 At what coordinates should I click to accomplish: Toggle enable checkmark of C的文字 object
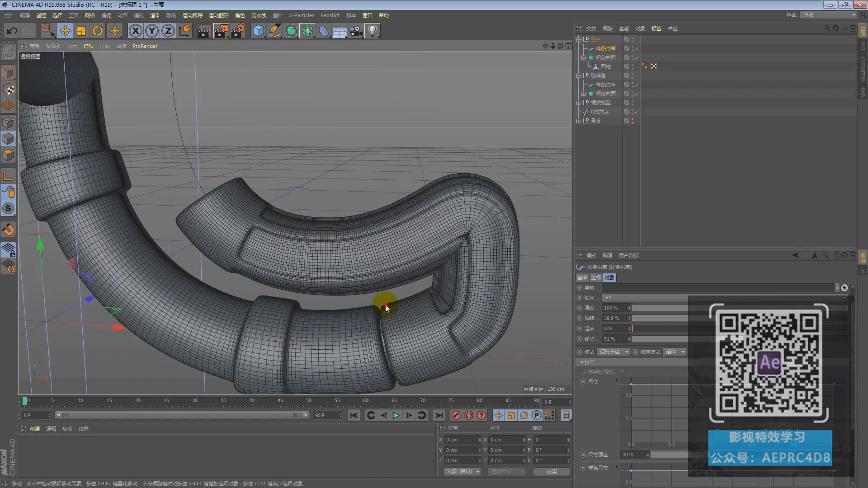tap(637, 112)
